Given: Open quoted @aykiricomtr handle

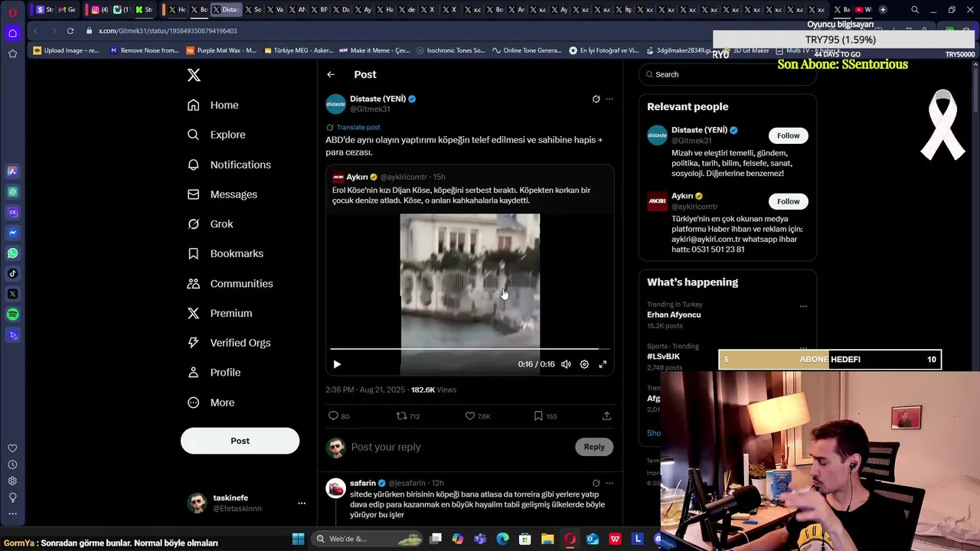Looking at the screenshot, I should [x=403, y=177].
